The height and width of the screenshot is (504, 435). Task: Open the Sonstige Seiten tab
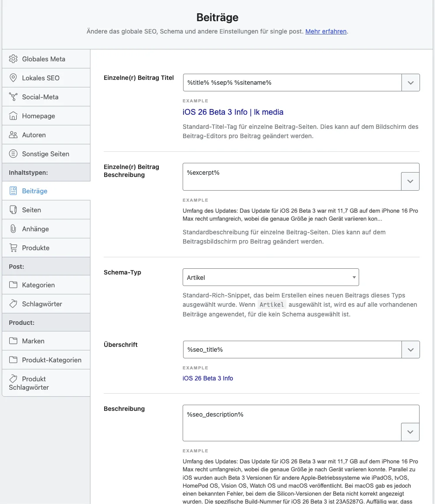pyautogui.click(x=45, y=154)
